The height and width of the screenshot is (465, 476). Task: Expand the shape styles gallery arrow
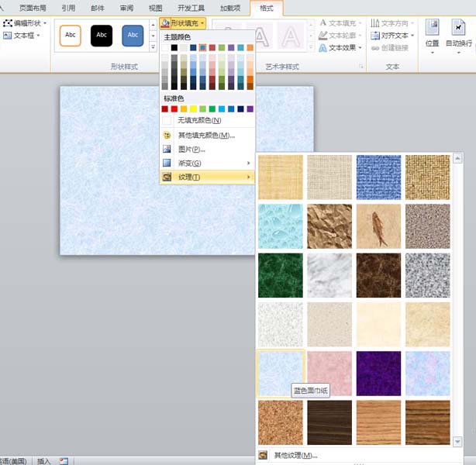coord(153,47)
